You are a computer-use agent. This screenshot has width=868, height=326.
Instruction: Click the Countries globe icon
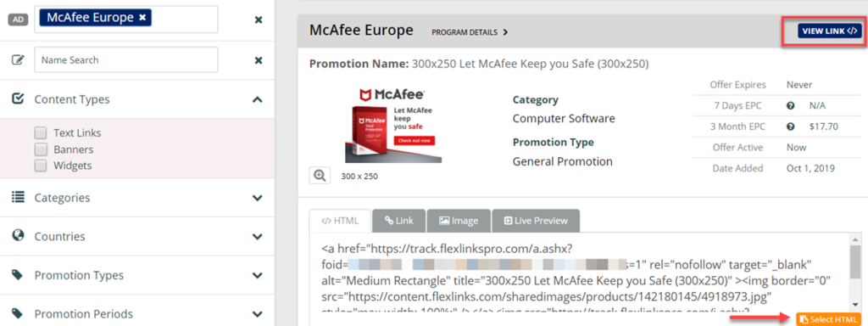[x=19, y=236]
